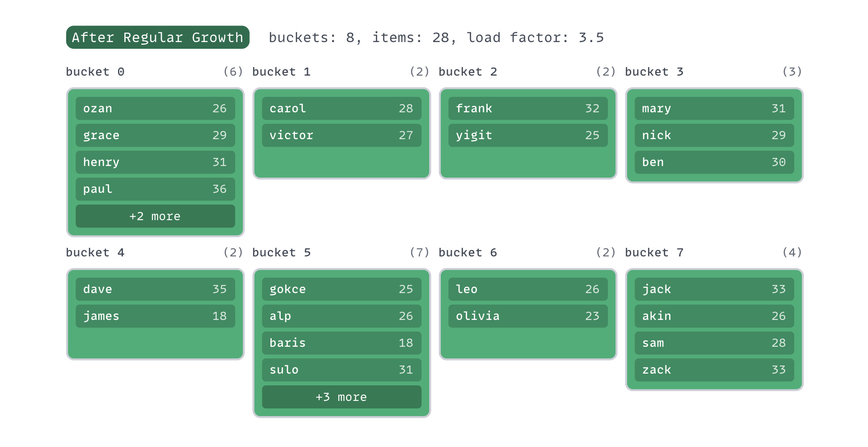Image resolution: width=868 pixels, height=447 pixels.
Task: Click the 'frank' entry in bucket 2
Action: pyautogui.click(x=528, y=108)
